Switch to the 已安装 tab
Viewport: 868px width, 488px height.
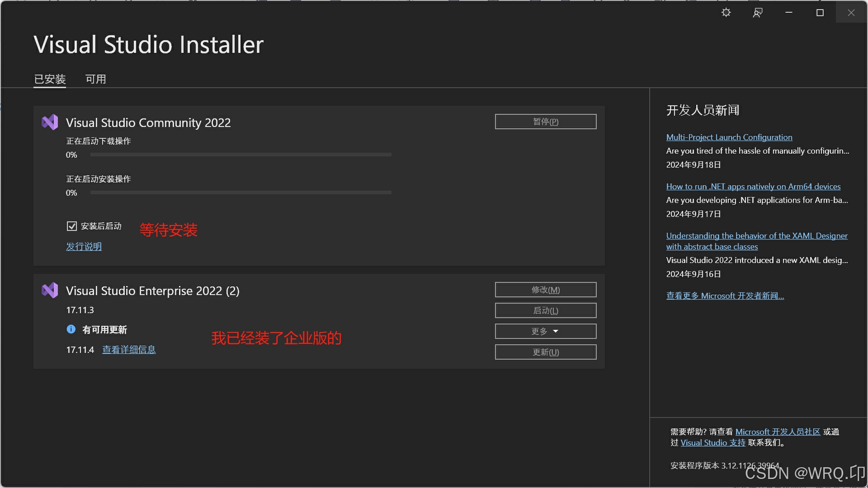pos(50,79)
